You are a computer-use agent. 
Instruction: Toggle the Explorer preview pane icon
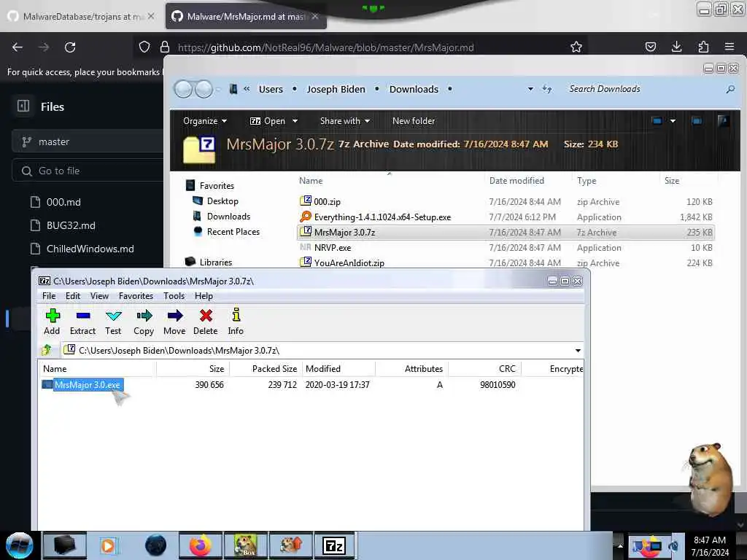697,121
